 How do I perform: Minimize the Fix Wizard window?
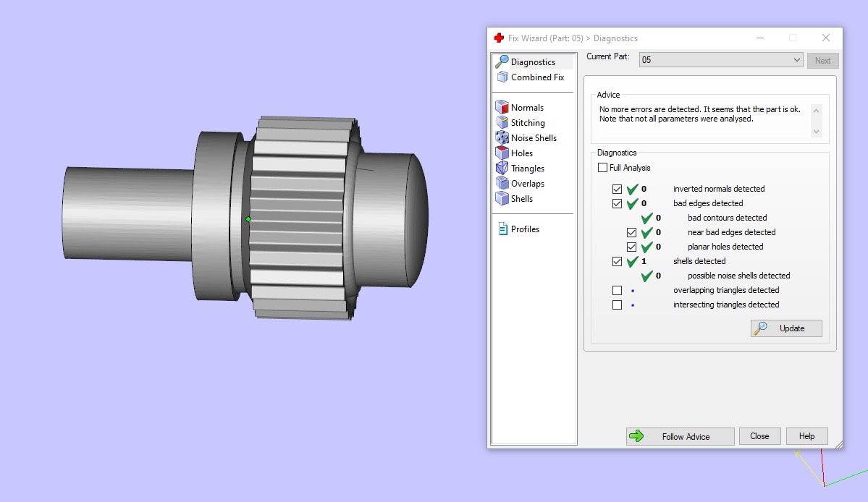point(760,38)
